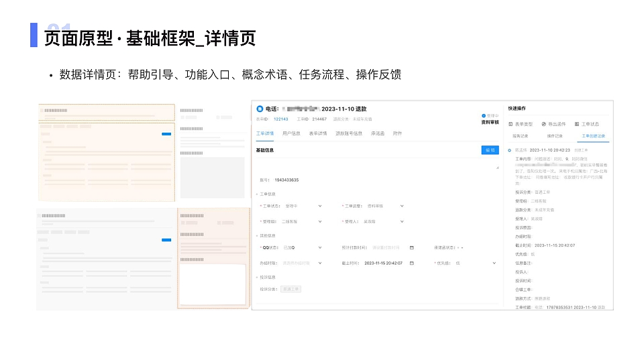Switch to the 工单详情 tab
This screenshot has height=362, width=644.
[265, 133]
